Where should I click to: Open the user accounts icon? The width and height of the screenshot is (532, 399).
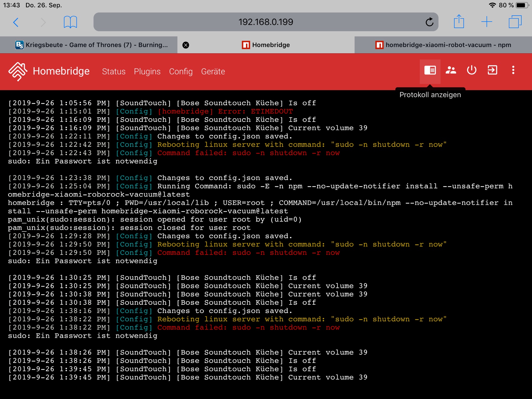(x=451, y=70)
